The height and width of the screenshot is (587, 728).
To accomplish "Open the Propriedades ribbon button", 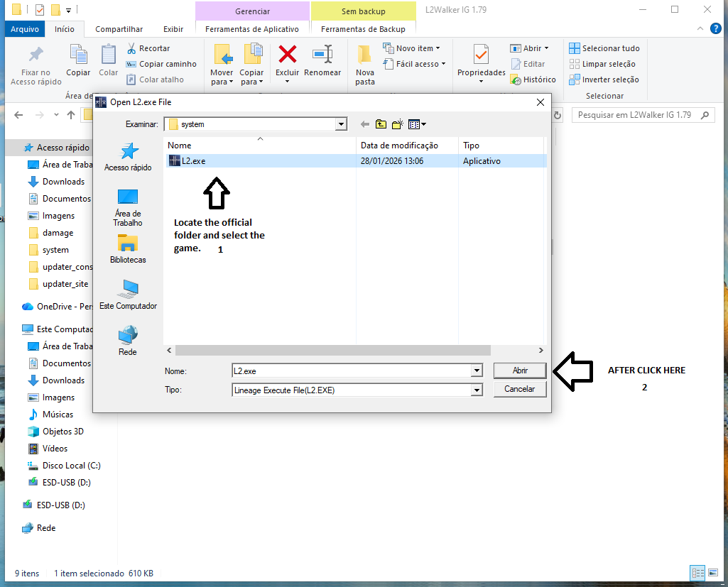I will 481,62.
